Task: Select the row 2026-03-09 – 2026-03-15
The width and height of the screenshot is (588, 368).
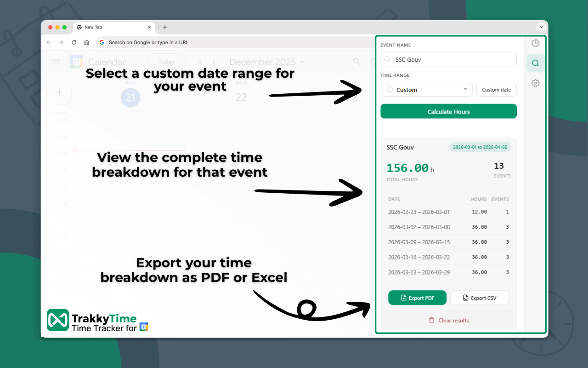Action: point(448,242)
